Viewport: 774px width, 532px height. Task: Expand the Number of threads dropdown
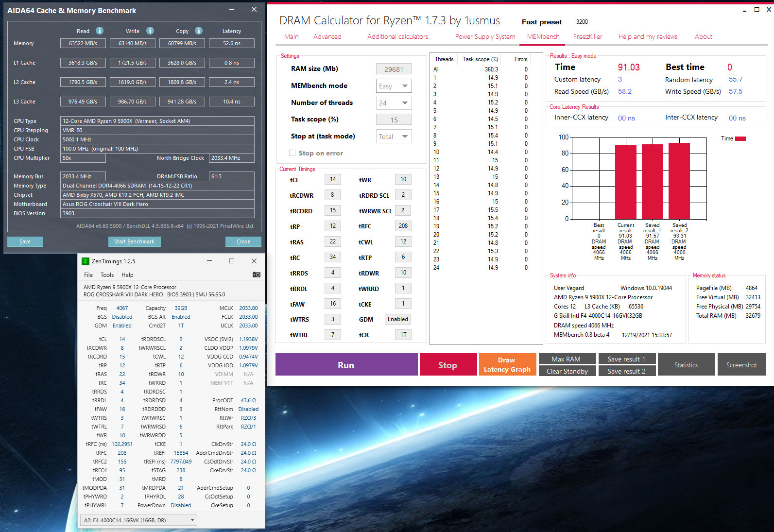click(x=394, y=103)
